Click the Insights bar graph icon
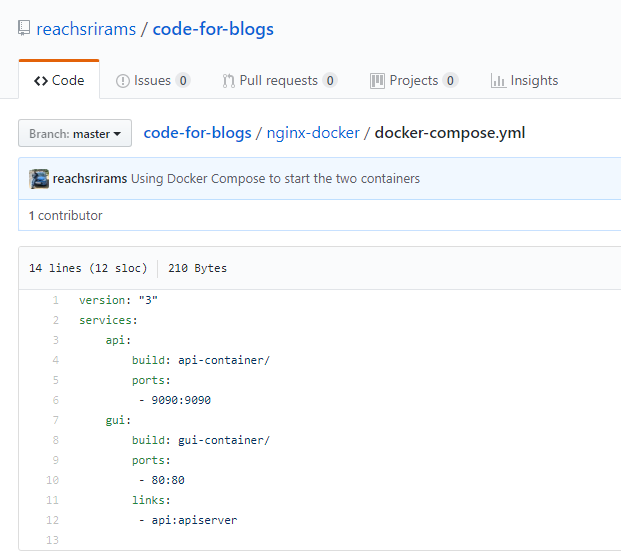 tap(498, 81)
